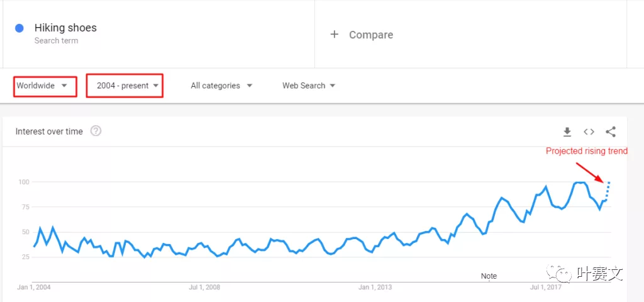
Task: Click the plus icon beside Compare
Action: 334,35
